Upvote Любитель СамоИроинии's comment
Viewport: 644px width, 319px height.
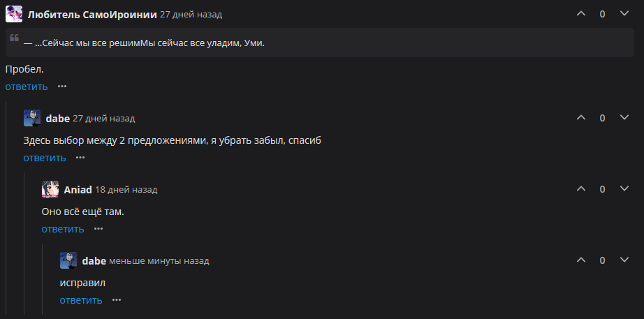point(580,14)
